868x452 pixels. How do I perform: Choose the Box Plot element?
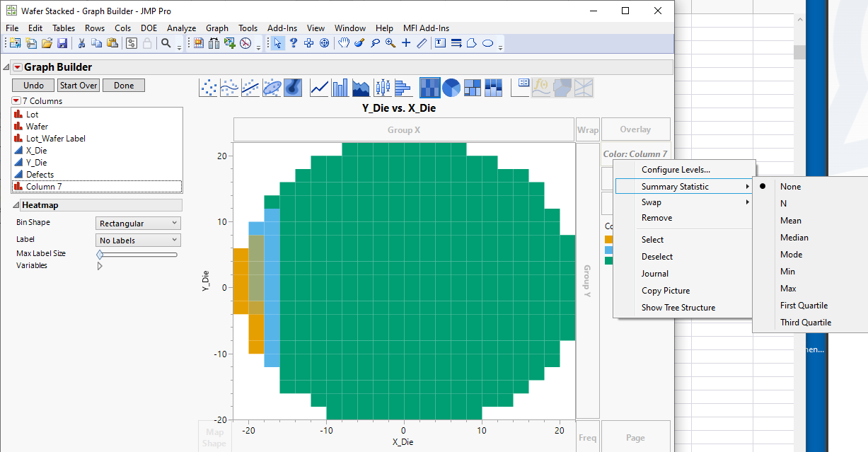(x=383, y=87)
